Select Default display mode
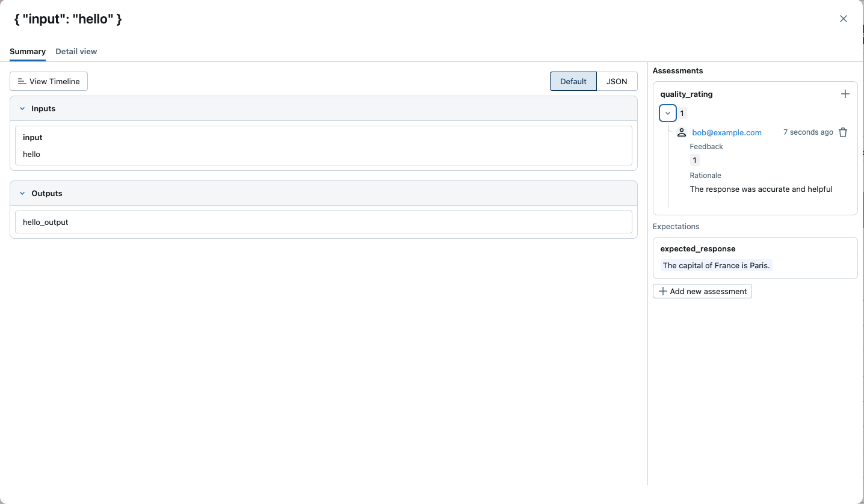 [573, 81]
